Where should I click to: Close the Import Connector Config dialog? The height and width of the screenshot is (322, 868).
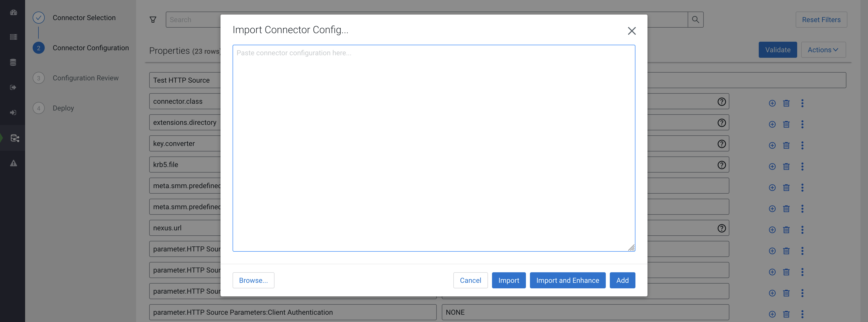point(631,31)
